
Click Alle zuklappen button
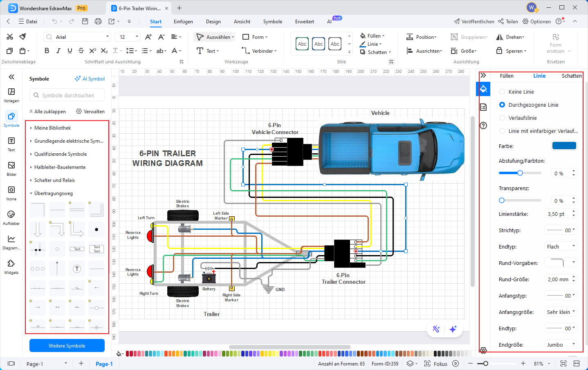[x=47, y=111]
